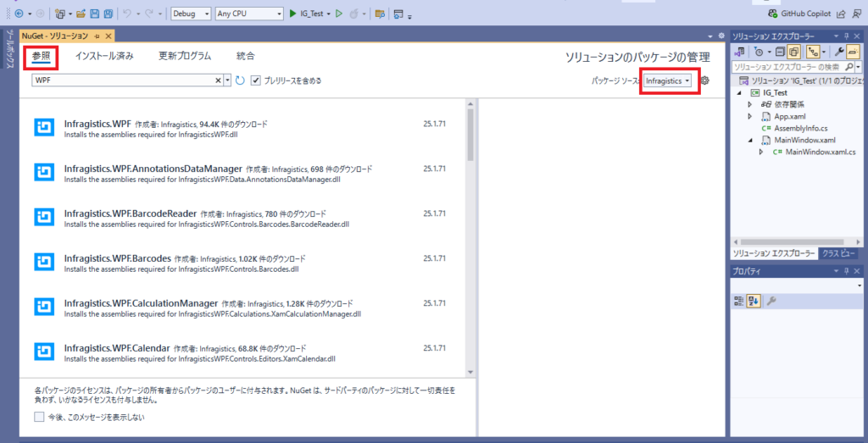Image resolution: width=868 pixels, height=443 pixels.
Task: Click the GitHub Copilot status icon
Action: point(773,14)
